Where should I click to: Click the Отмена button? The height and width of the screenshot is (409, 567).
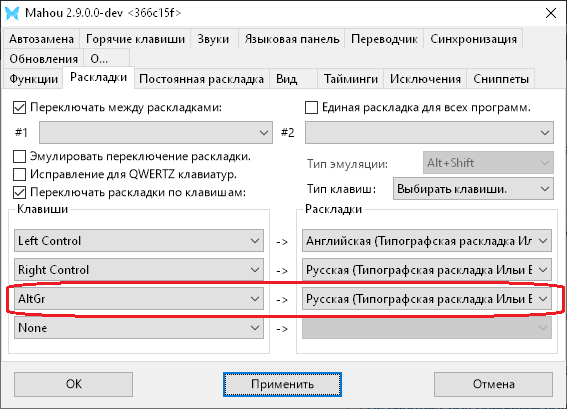tap(493, 384)
